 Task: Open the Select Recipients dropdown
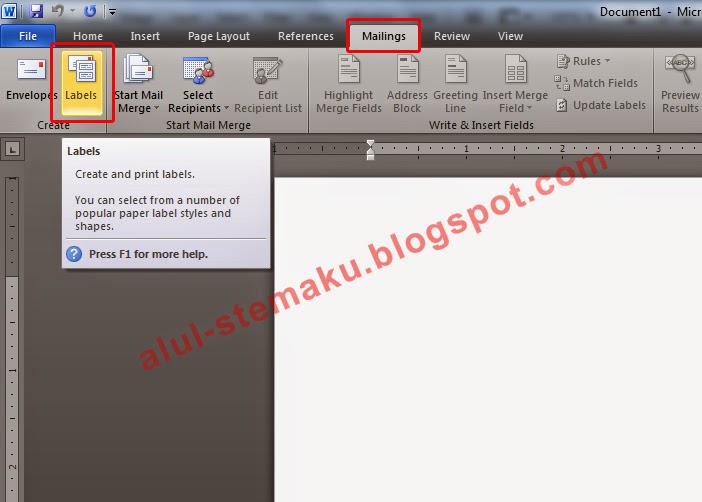pos(198,83)
